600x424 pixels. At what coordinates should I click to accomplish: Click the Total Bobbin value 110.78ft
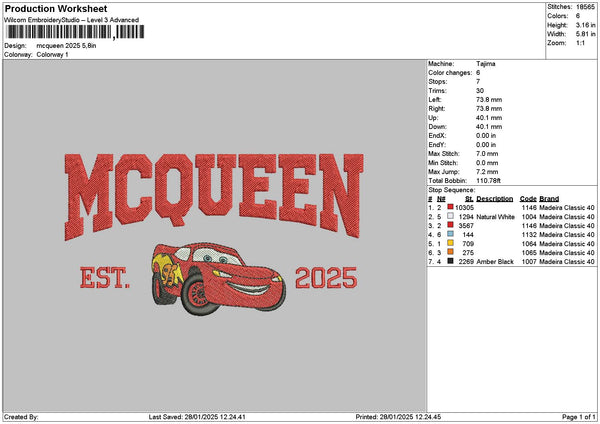(x=488, y=181)
